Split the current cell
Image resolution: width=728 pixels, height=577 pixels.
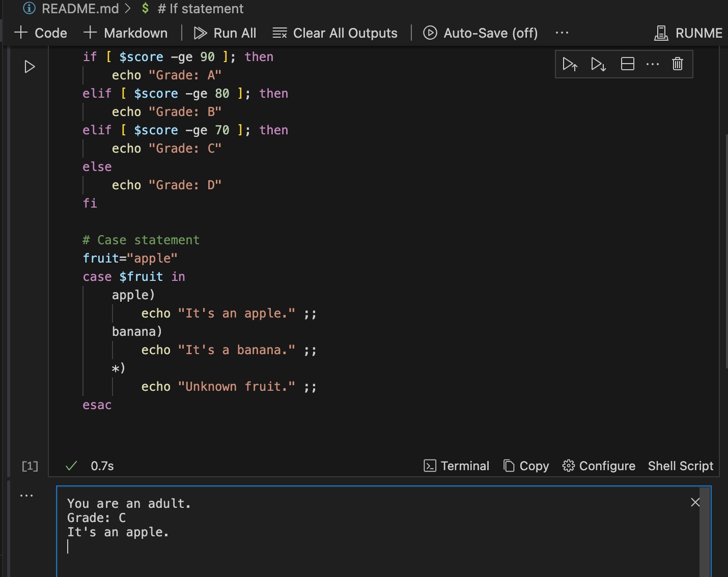point(627,64)
